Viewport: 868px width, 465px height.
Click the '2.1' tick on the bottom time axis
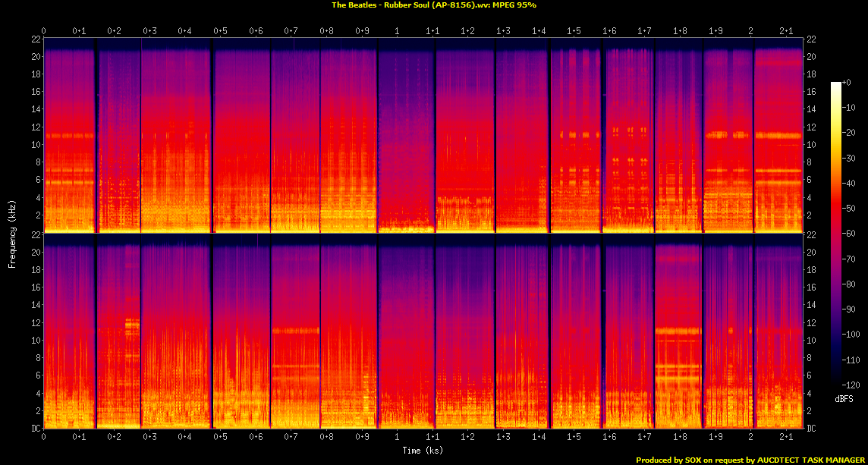pyautogui.click(x=785, y=437)
